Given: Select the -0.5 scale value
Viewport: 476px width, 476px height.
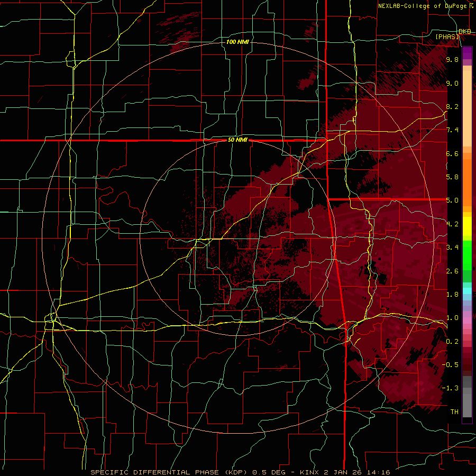Looking at the screenshot, I should point(450,365).
